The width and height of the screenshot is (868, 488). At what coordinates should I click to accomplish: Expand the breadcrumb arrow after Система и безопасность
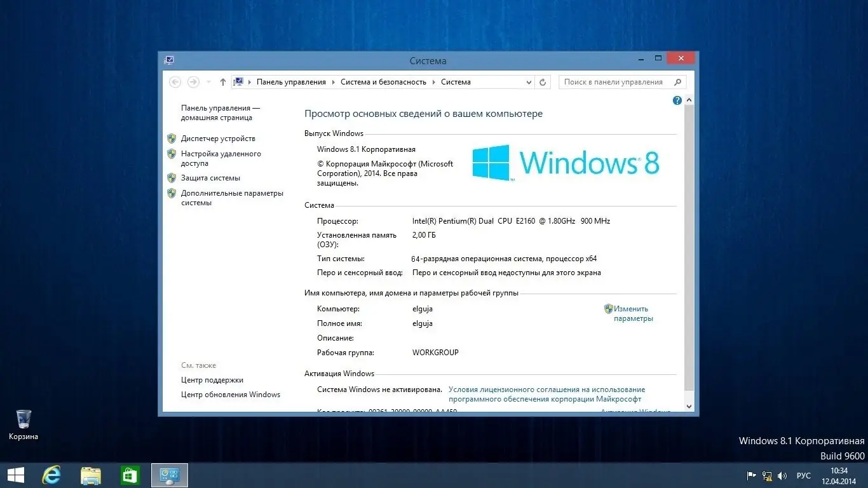point(433,82)
